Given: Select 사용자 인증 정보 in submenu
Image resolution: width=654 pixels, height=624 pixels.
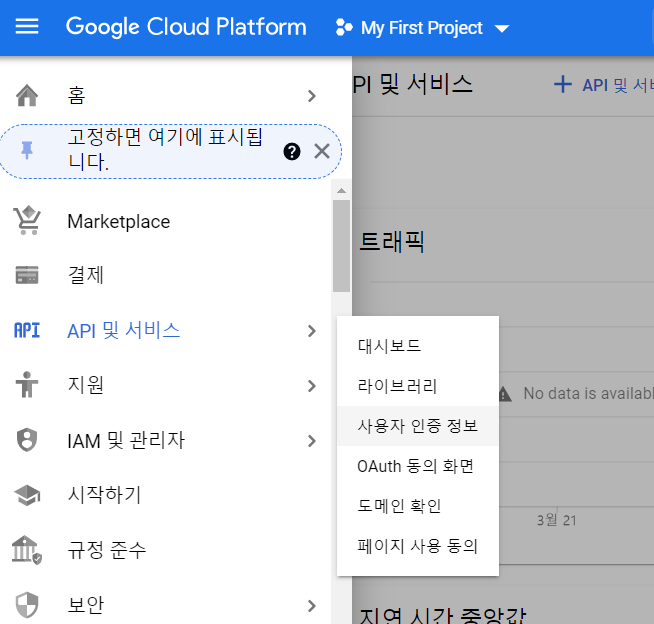Looking at the screenshot, I should tap(418, 426).
